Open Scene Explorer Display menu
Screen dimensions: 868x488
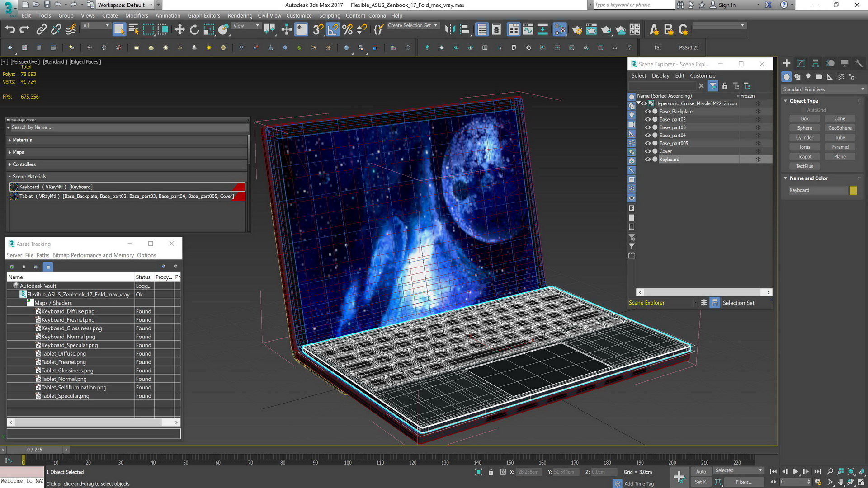pos(660,76)
